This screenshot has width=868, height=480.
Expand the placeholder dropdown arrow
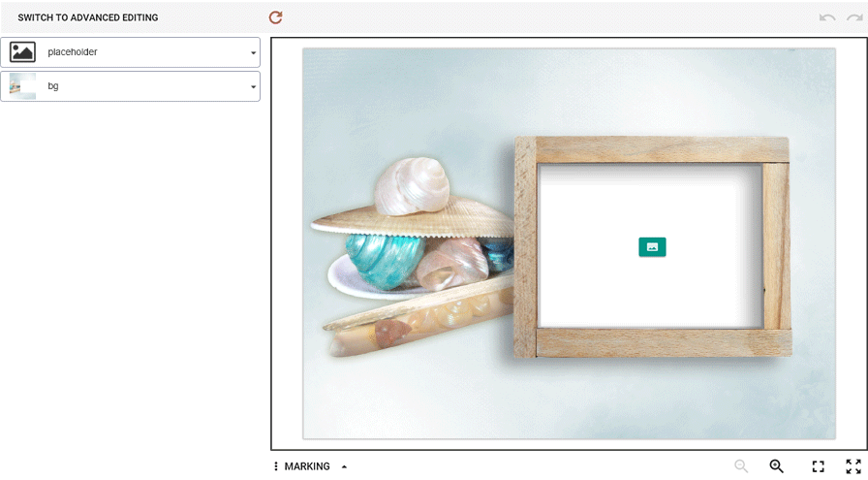253,52
